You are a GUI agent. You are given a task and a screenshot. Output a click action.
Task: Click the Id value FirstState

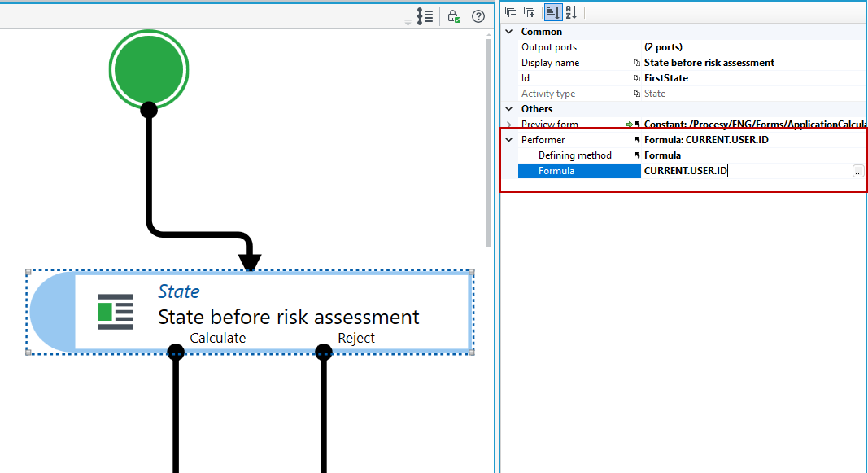click(x=666, y=78)
